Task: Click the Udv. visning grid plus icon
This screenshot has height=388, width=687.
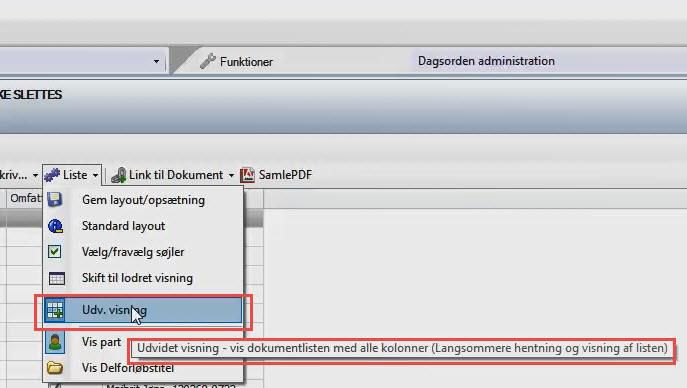Action: pos(55,310)
